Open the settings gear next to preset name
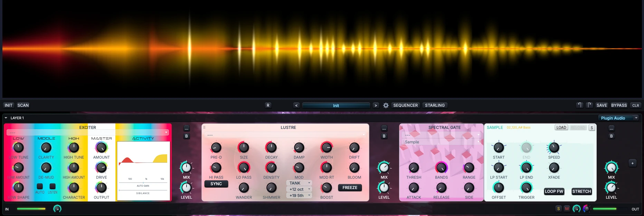The width and height of the screenshot is (644, 216). [386, 105]
